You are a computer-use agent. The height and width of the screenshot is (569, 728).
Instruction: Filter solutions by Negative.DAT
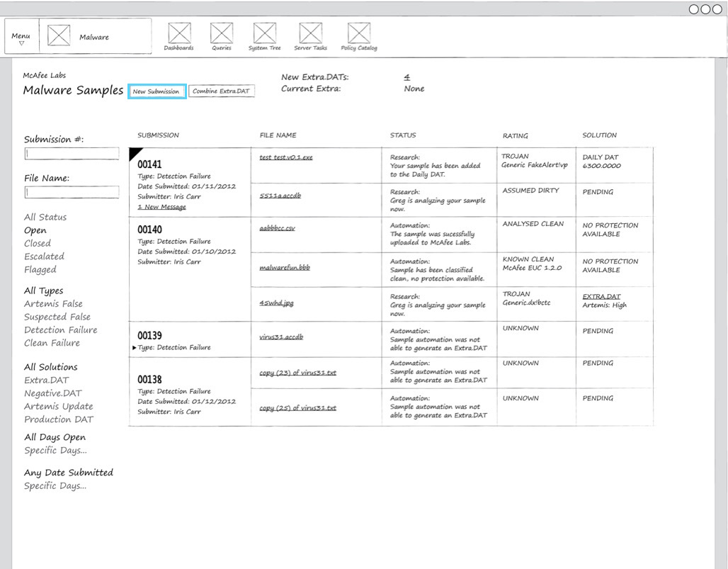pyautogui.click(x=53, y=393)
